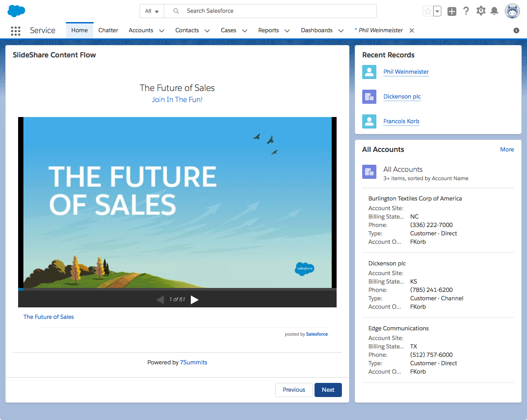Screen dimensions: 527x420
Task: Open the Contacts tab
Action: pos(187,30)
